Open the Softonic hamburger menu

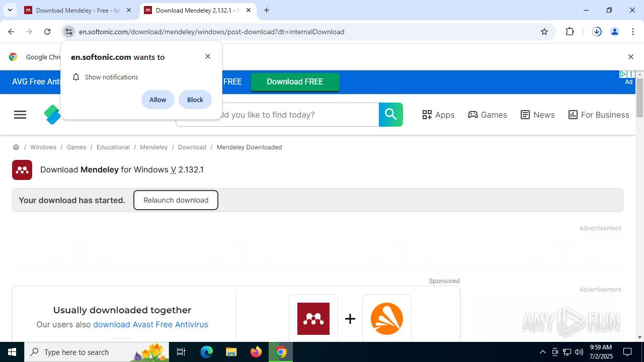20,115
